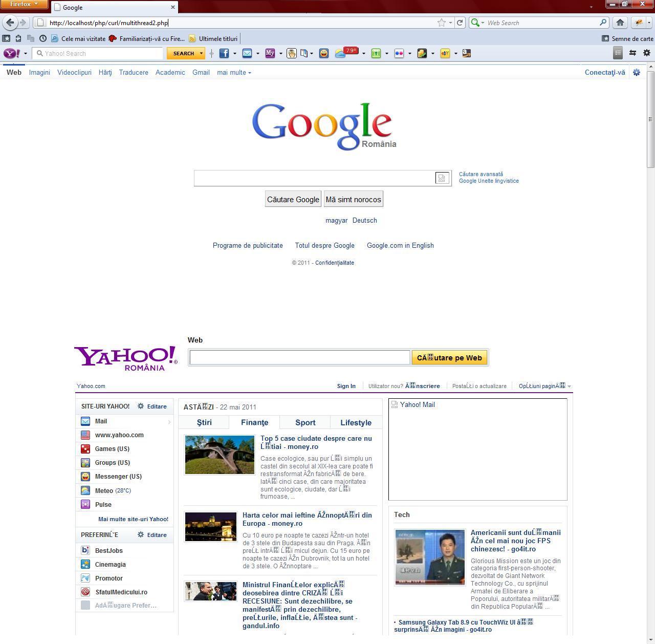Image resolution: width=655 pixels, height=644 pixels.
Task: Click the Yahoo! Search toolbar input
Action: [x=98, y=53]
